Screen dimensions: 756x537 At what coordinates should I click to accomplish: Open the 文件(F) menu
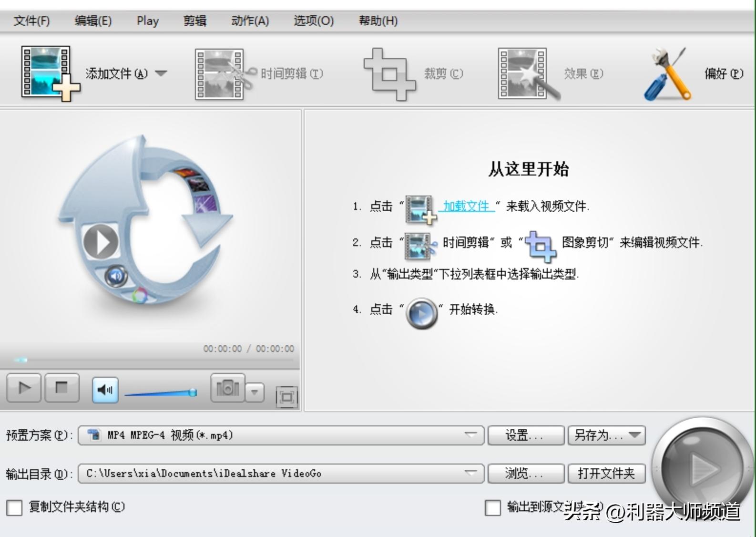(x=31, y=21)
